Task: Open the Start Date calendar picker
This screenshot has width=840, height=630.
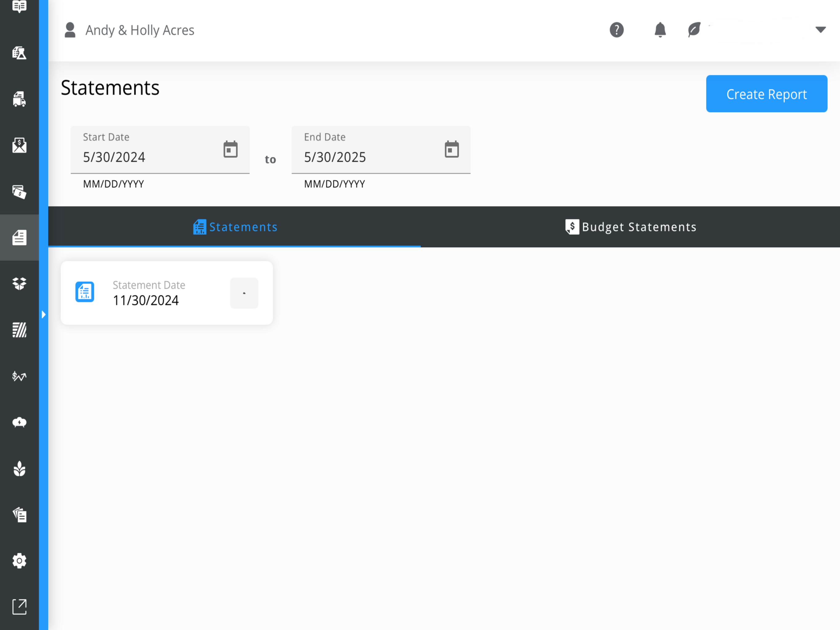Action: [x=231, y=149]
